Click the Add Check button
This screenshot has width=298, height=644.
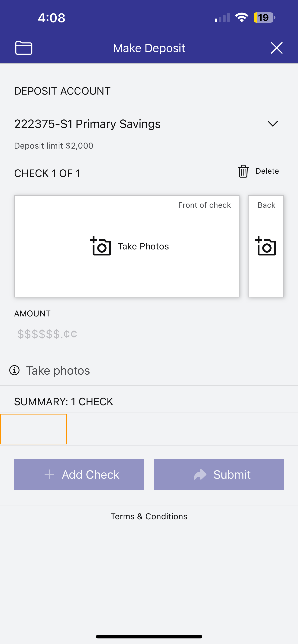click(79, 474)
